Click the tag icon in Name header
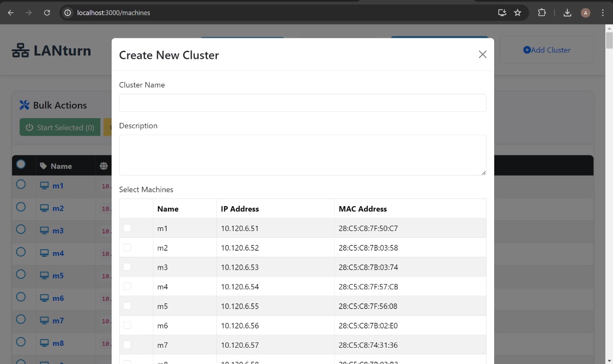 pyautogui.click(x=44, y=166)
